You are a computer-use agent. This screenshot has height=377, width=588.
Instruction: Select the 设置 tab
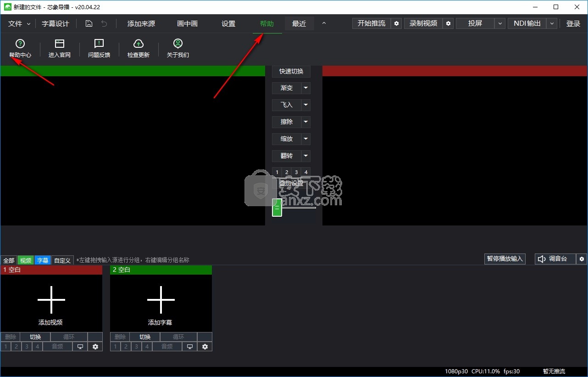tap(228, 24)
